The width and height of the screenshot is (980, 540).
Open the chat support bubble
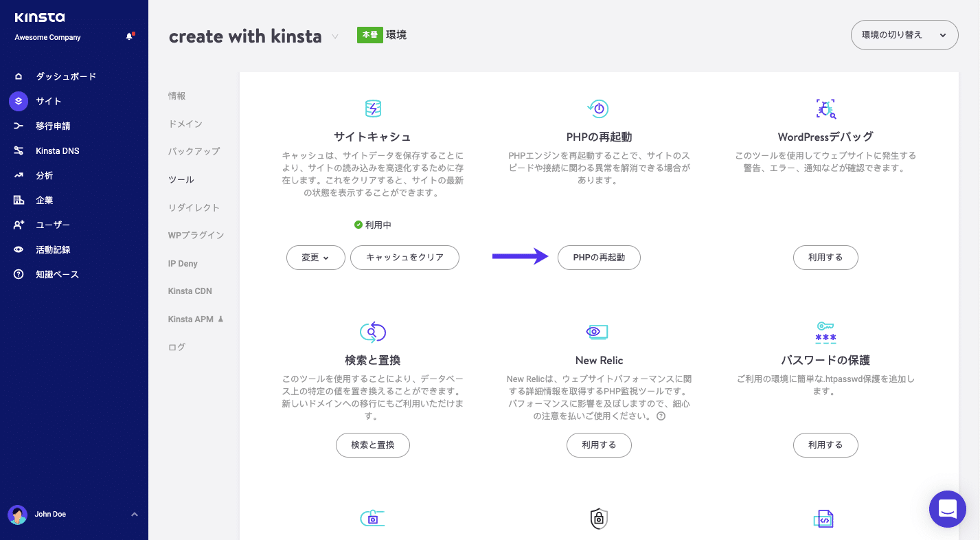pyautogui.click(x=948, y=509)
